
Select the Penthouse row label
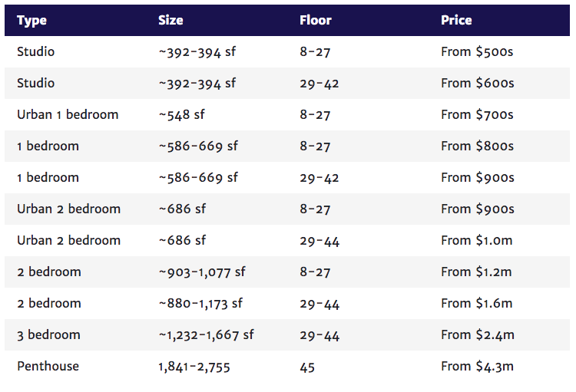[x=48, y=367]
